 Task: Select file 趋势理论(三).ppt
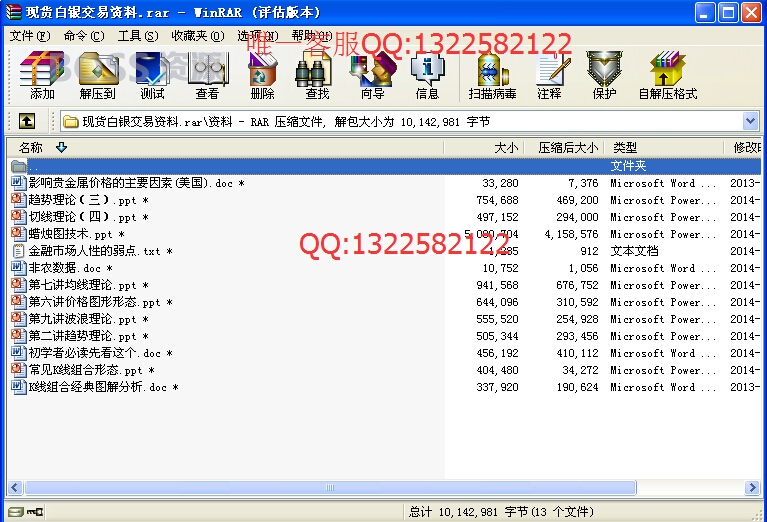tap(88, 200)
